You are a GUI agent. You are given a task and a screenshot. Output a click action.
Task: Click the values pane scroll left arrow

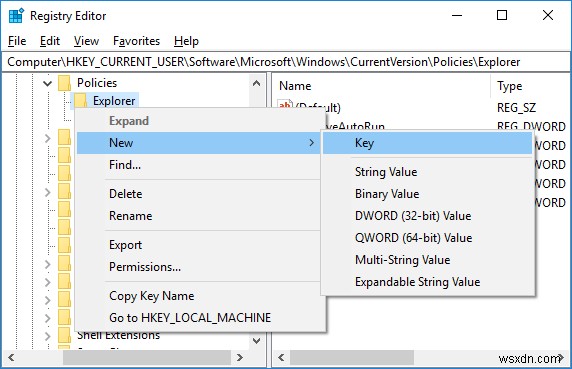point(281,357)
